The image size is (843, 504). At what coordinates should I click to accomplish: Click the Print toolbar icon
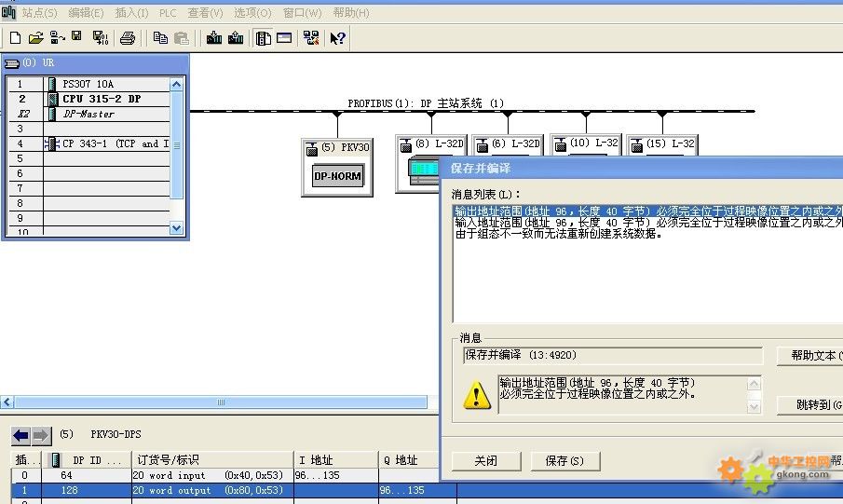(x=128, y=38)
